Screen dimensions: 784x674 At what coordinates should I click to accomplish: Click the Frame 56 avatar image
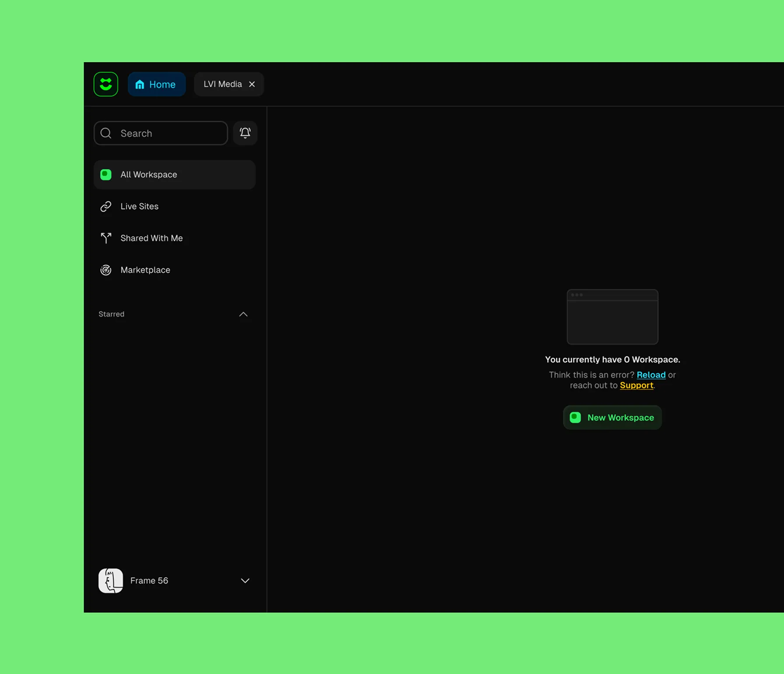111,581
